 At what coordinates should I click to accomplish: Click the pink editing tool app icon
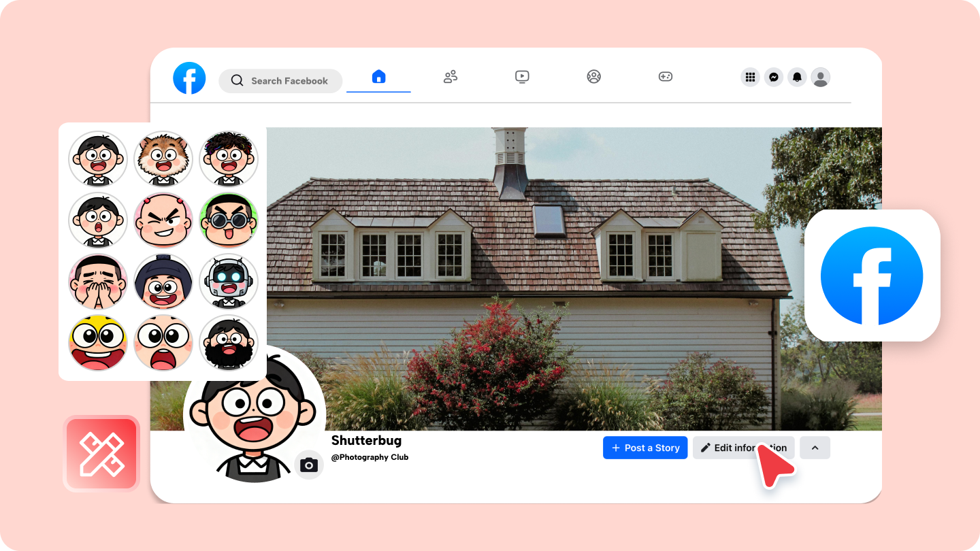(101, 452)
